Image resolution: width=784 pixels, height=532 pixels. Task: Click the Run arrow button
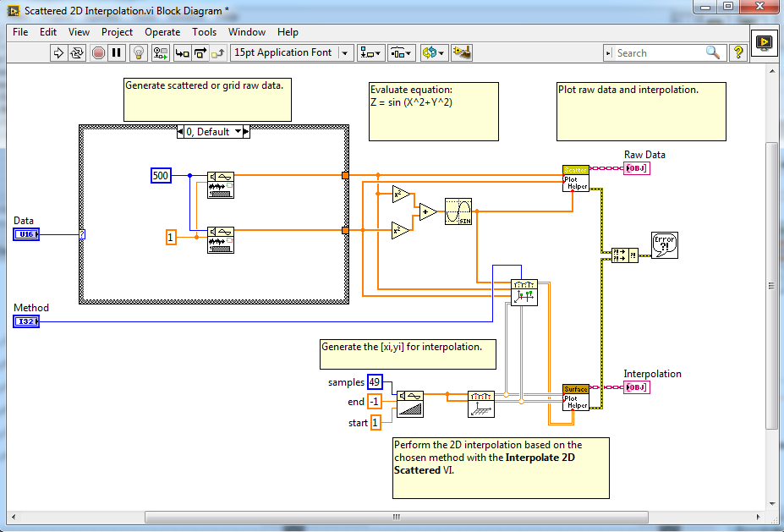point(58,53)
